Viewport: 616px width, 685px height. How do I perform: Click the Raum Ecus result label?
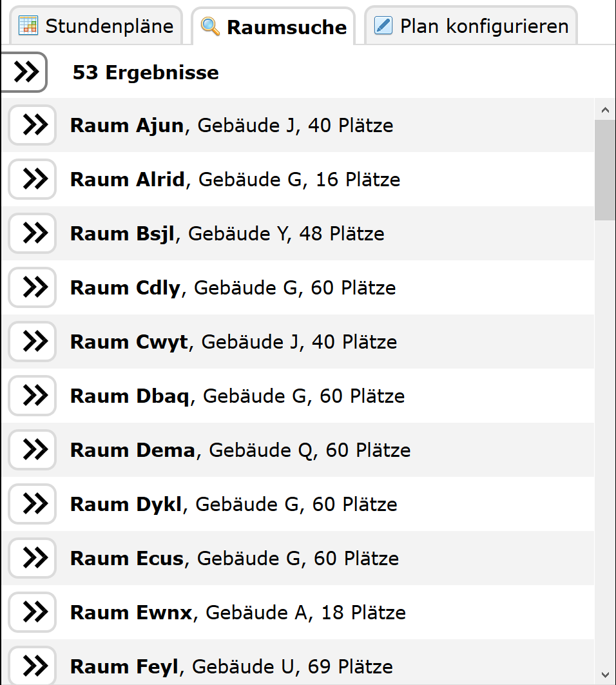234,558
